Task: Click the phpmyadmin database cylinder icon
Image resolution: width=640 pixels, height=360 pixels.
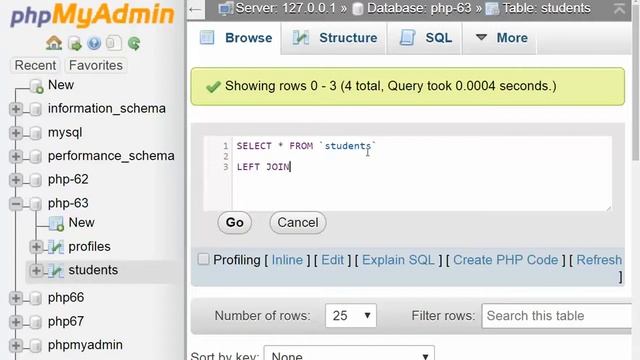Action: pos(36,346)
